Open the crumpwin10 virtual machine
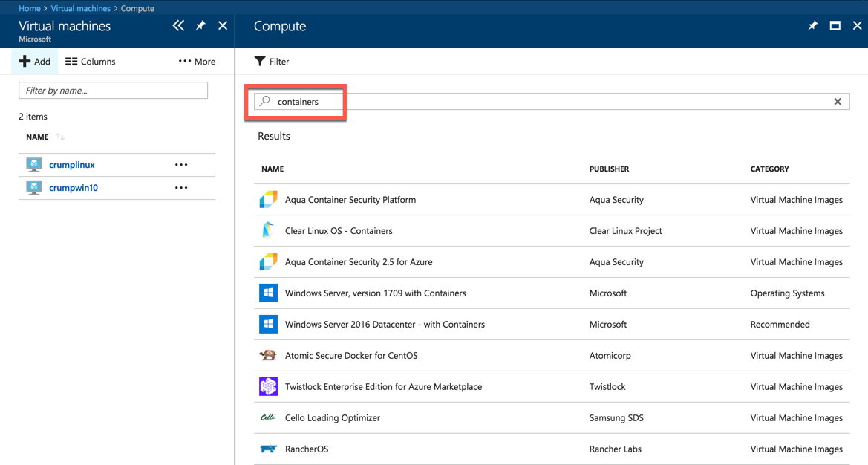 tap(73, 188)
